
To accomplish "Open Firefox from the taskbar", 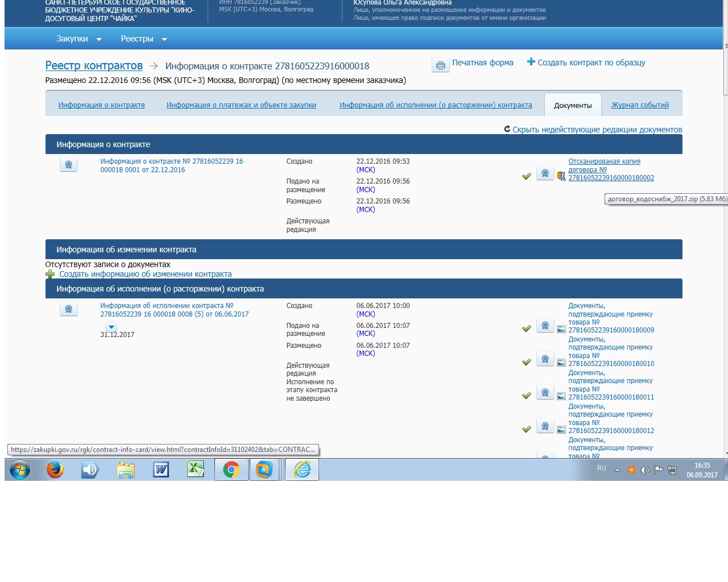I will [x=55, y=469].
